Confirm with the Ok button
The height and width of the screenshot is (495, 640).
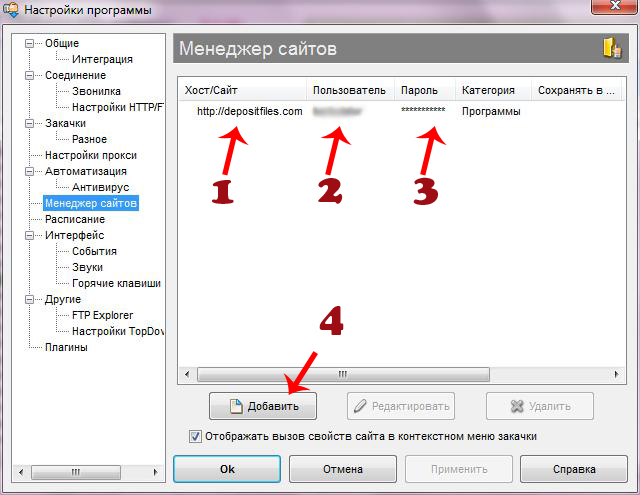[x=227, y=469]
